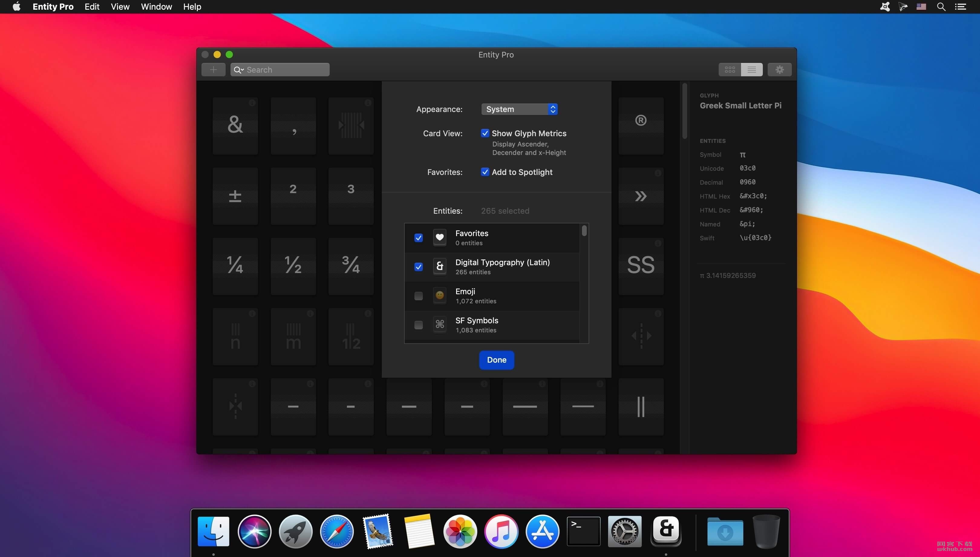This screenshot has height=557, width=980.
Task: Click the HTML Hex value &#x3c0;
Action: (753, 196)
